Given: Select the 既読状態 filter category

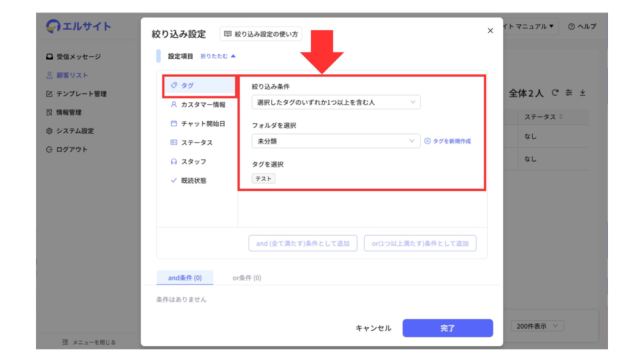Looking at the screenshot, I should coord(193,181).
